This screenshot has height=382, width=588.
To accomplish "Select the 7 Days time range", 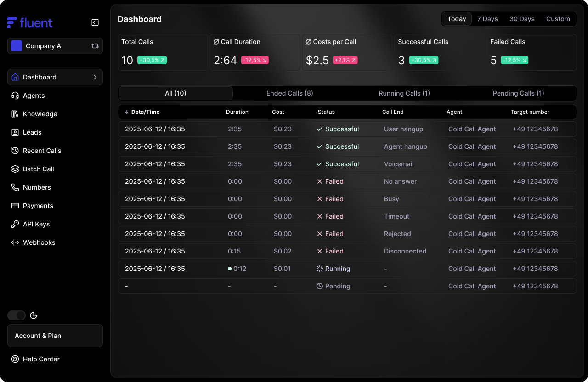I will coord(487,19).
